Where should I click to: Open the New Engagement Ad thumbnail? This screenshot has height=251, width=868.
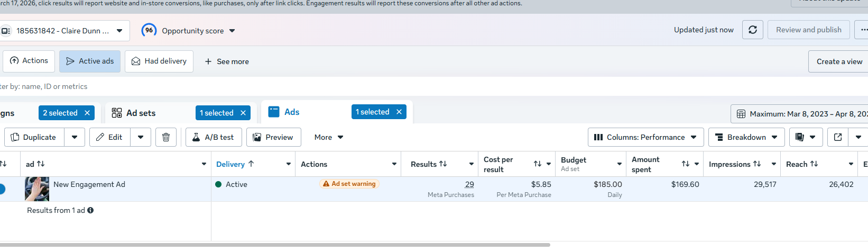click(37, 189)
